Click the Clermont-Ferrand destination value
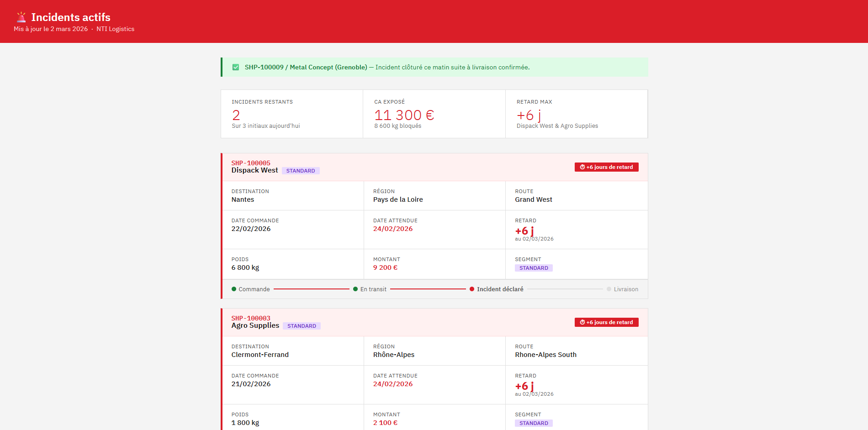The height and width of the screenshot is (430, 868). [260, 355]
